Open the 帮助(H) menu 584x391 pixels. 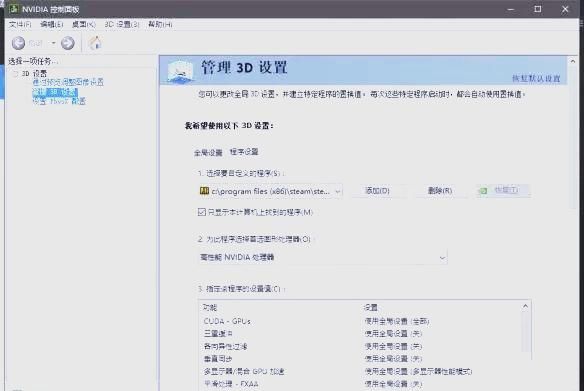pyautogui.click(x=160, y=24)
